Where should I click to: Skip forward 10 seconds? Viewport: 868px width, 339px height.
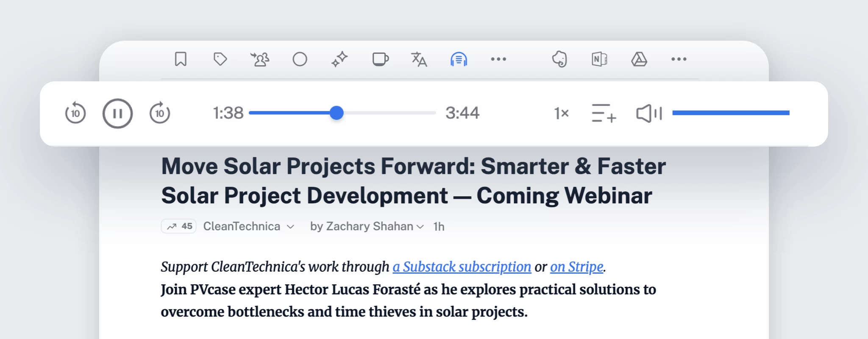[160, 114]
